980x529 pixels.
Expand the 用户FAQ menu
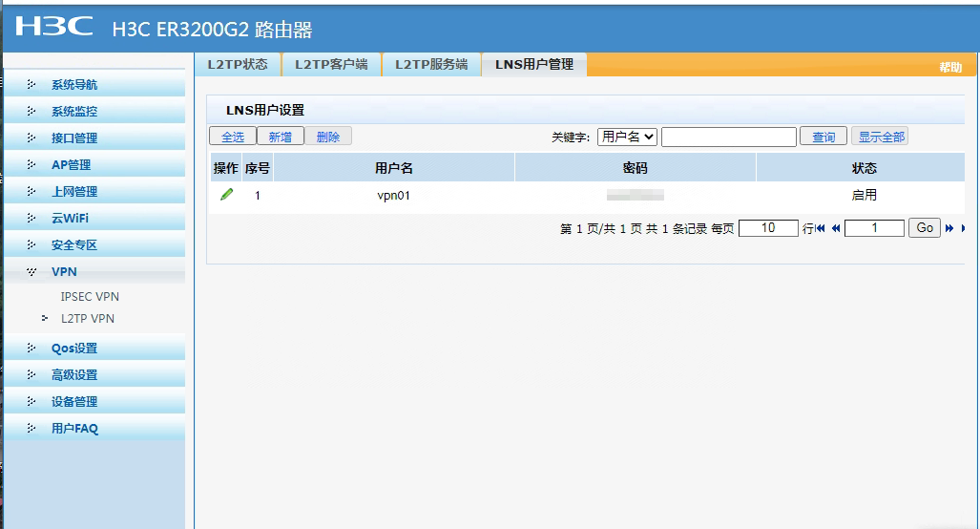(x=94, y=429)
